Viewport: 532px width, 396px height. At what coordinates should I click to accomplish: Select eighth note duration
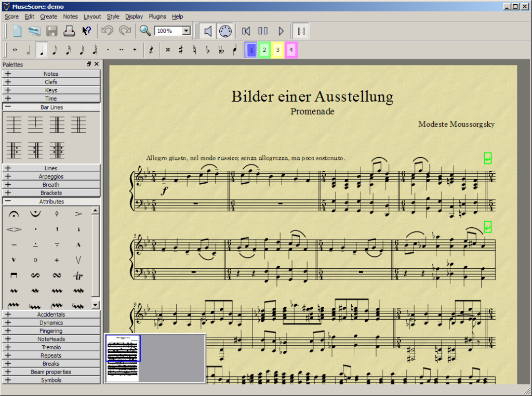tap(55, 50)
